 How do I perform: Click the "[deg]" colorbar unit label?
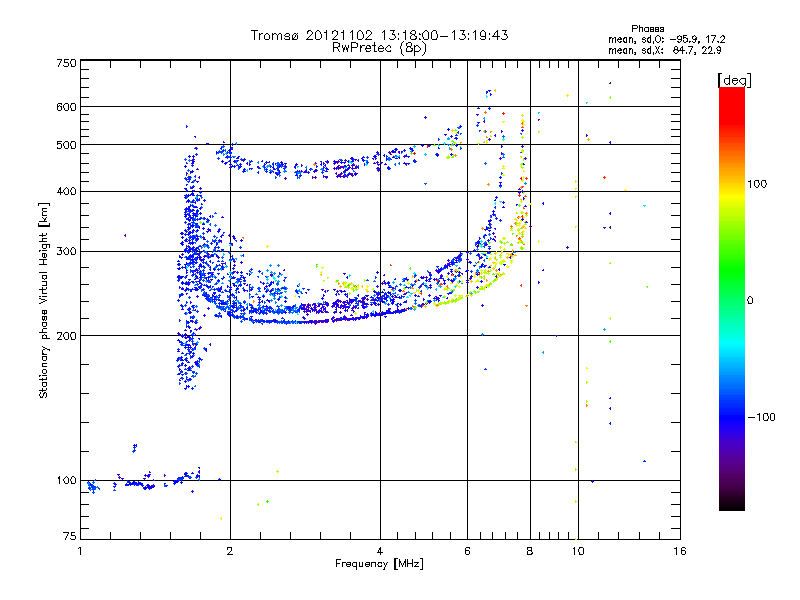pyautogui.click(x=734, y=80)
